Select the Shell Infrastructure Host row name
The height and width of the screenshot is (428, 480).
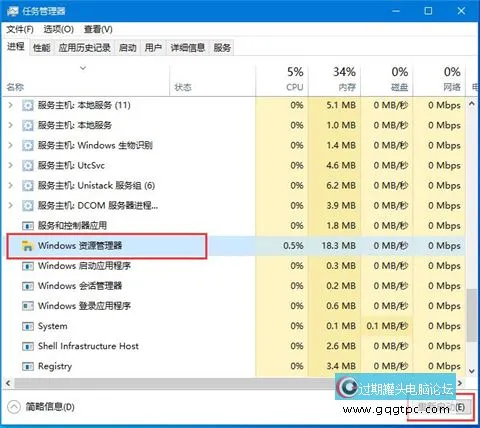tap(88, 346)
